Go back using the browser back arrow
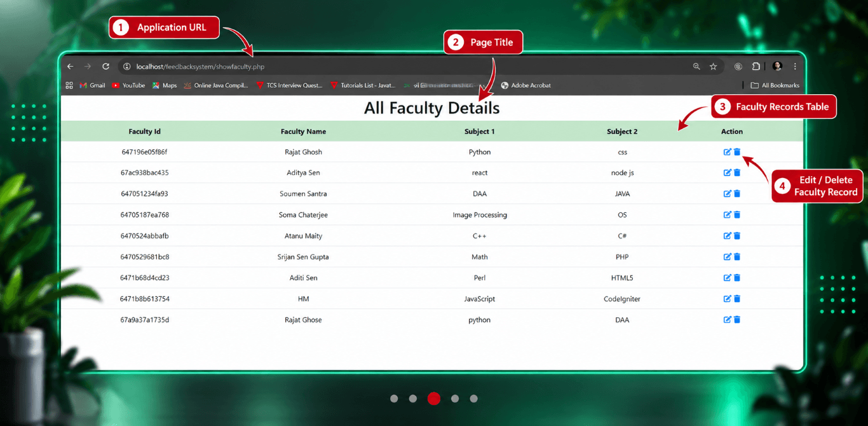This screenshot has width=868, height=426. [71, 67]
